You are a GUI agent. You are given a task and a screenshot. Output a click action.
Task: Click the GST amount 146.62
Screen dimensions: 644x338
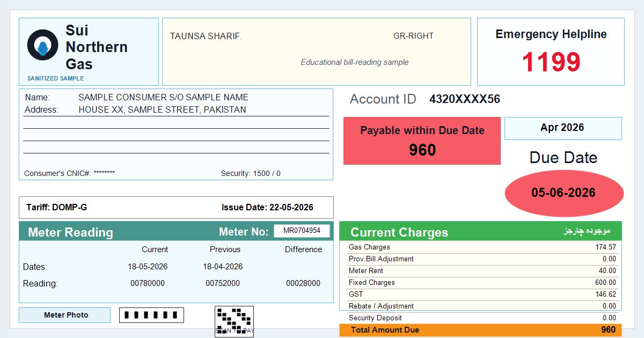[x=605, y=295]
